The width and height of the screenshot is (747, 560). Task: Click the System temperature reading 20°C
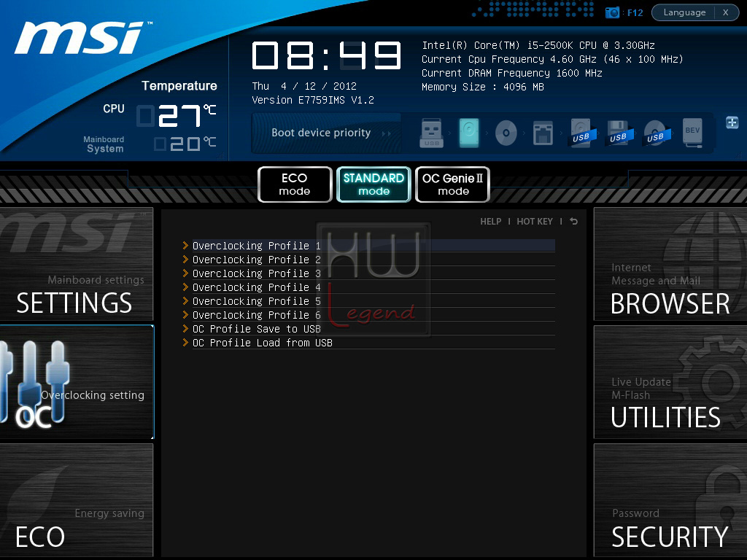pos(185,144)
